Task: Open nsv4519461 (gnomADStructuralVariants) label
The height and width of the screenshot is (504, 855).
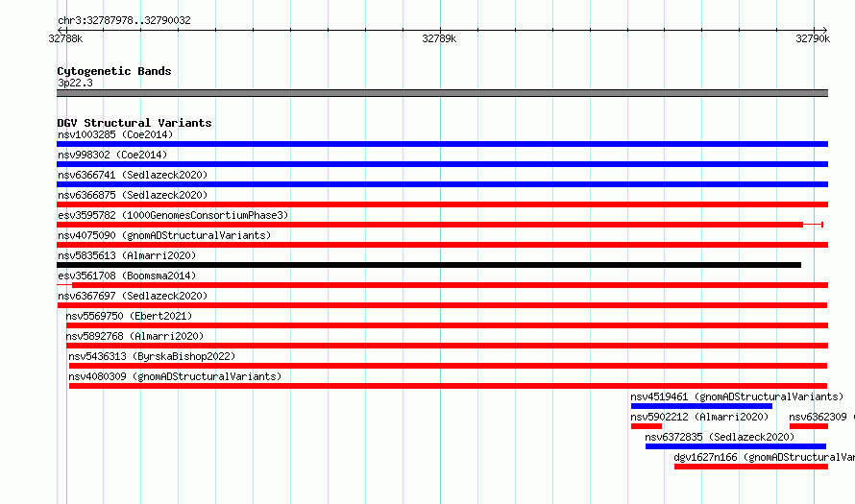Action: pos(737,396)
